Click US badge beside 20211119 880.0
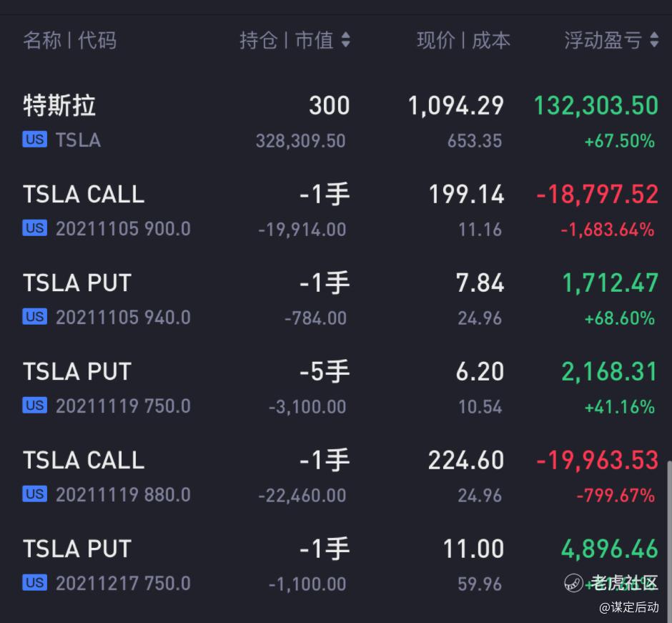Viewport: 672px width, 623px height. click(x=35, y=494)
